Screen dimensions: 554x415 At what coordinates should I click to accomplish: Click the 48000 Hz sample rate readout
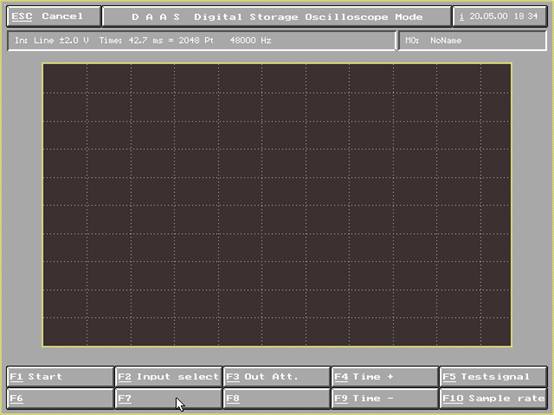click(251, 41)
